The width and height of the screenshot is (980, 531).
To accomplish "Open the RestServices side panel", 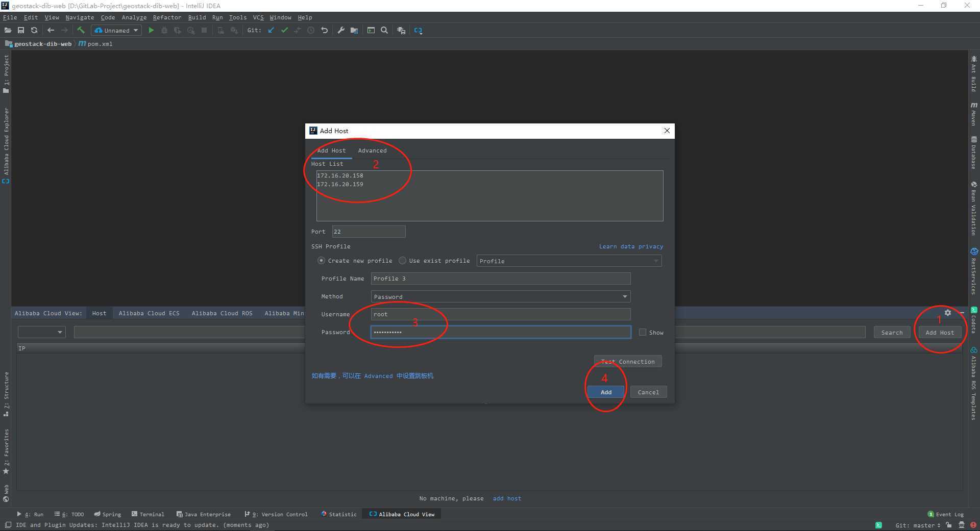I will [974, 271].
